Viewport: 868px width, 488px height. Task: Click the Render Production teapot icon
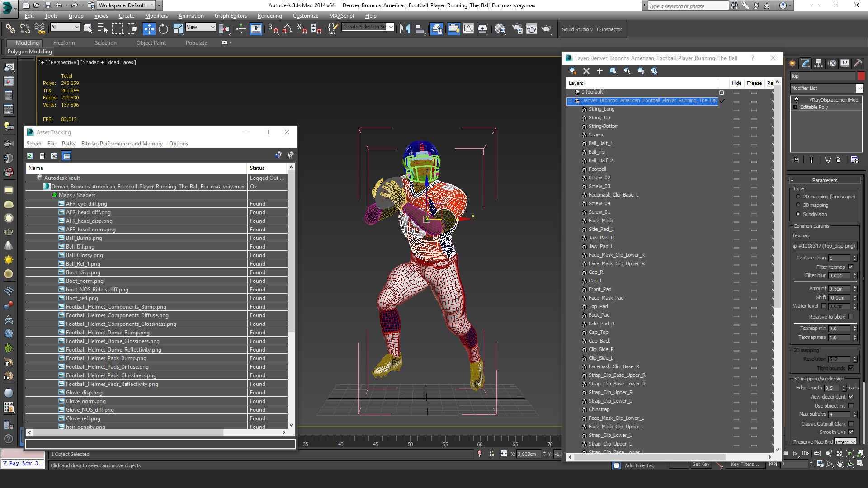click(x=546, y=29)
